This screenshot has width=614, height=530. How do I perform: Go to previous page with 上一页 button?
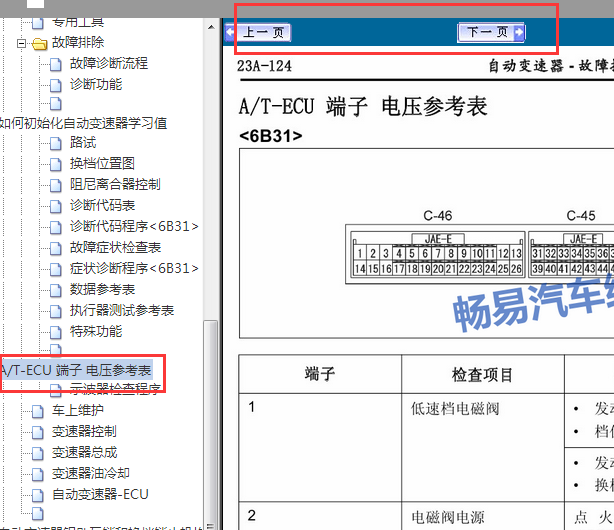pyautogui.click(x=258, y=32)
